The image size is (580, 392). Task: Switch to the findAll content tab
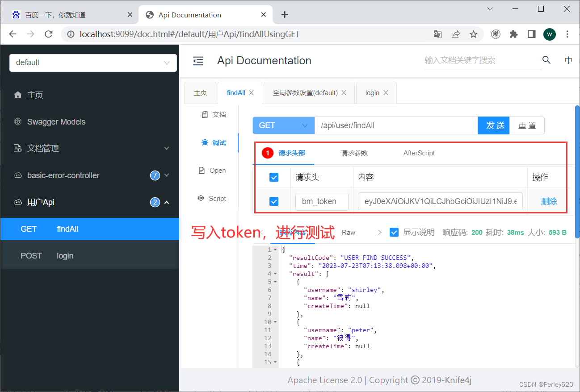click(236, 93)
